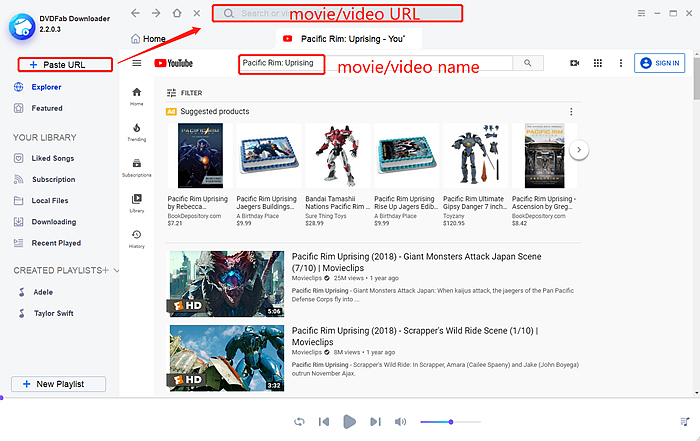700x441 pixels.
Task: Click the YouTube page vertical scrollbar
Action: 696,77
